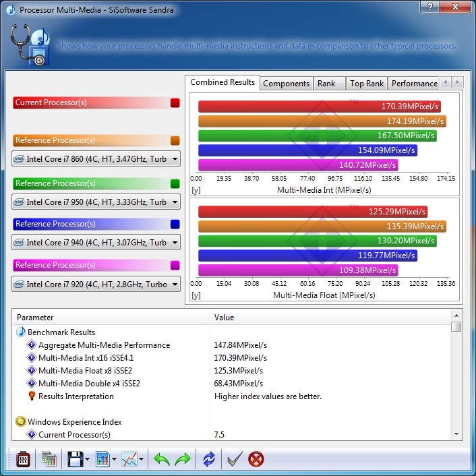Toggle the red Current Processor color square

[175, 102]
